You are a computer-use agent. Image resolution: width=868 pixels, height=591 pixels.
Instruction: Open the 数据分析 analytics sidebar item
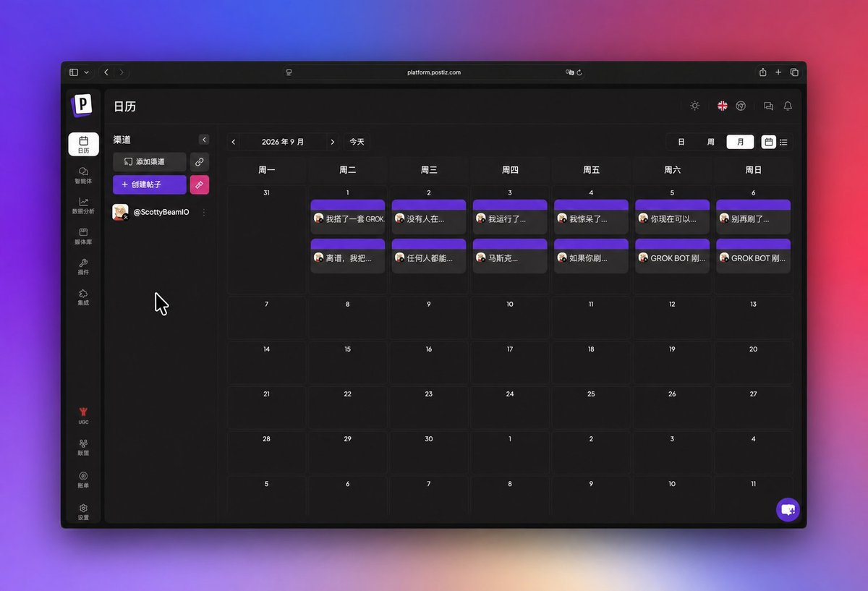[x=83, y=205]
